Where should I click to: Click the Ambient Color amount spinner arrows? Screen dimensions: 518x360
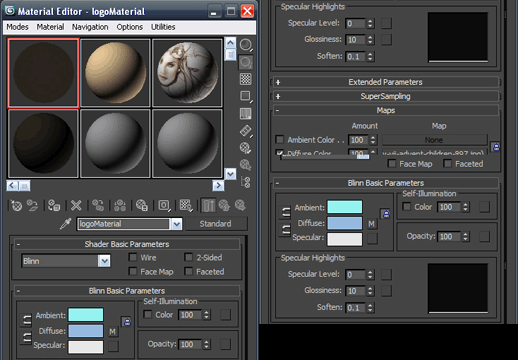373,140
